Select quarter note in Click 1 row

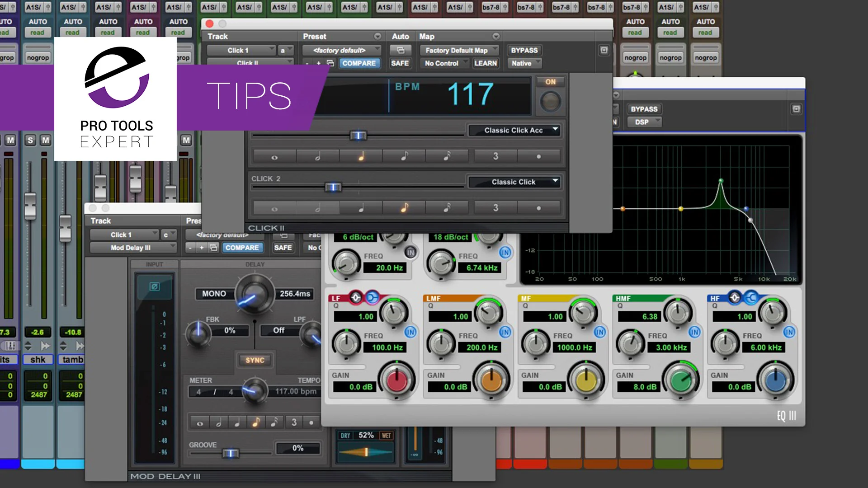pyautogui.click(x=361, y=156)
